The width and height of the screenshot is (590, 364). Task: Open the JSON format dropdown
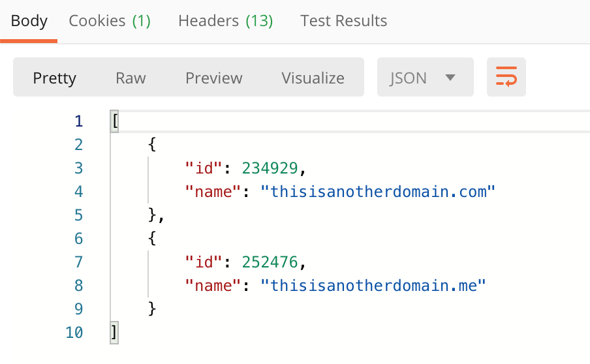coord(425,77)
